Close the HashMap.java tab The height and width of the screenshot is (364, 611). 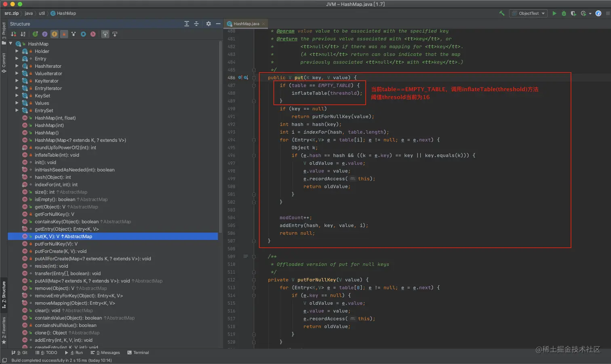[263, 24]
